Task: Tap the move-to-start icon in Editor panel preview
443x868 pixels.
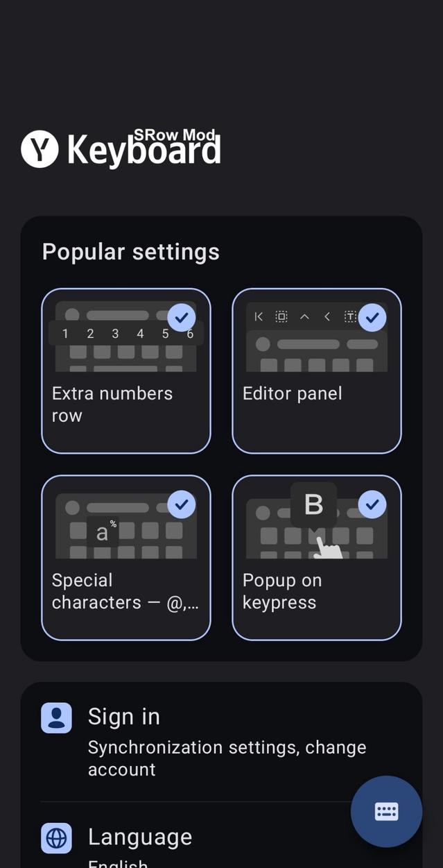Action: click(258, 316)
